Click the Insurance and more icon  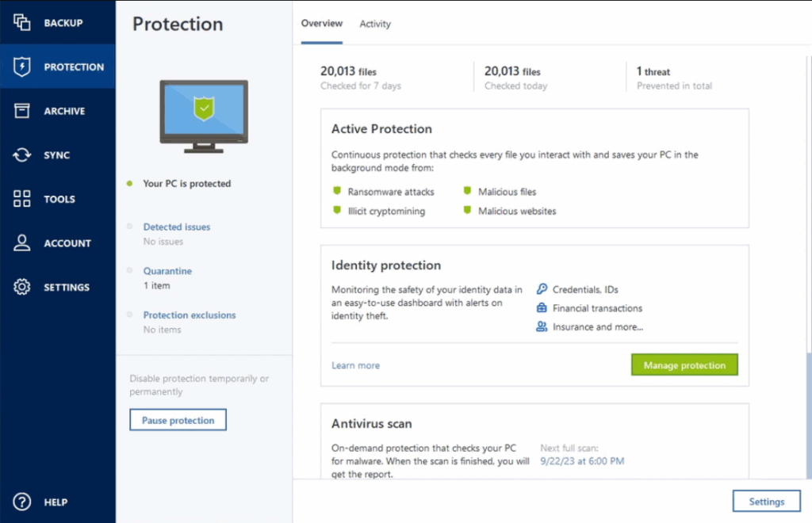coord(541,326)
